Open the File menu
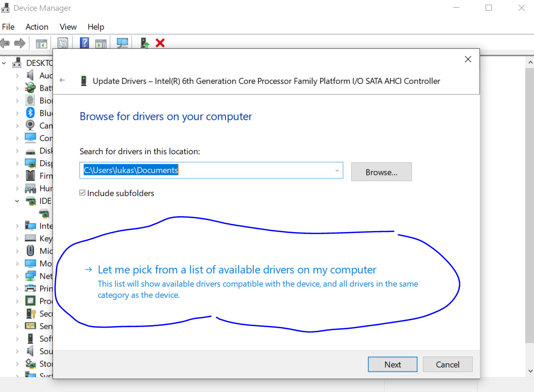Screen dimensions: 534x392 coord(8,27)
